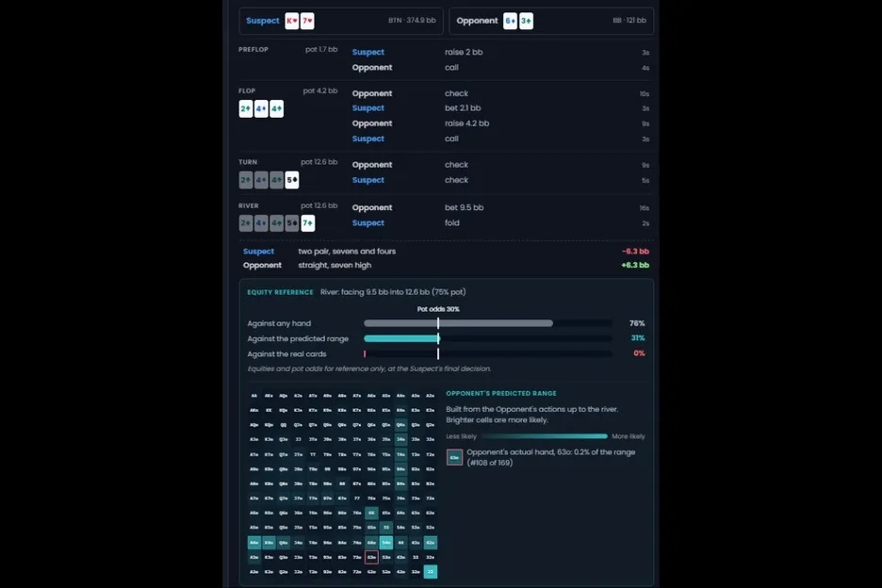The height and width of the screenshot is (588, 882).
Task: Select the AA cell in the range grid
Action: coord(254,396)
